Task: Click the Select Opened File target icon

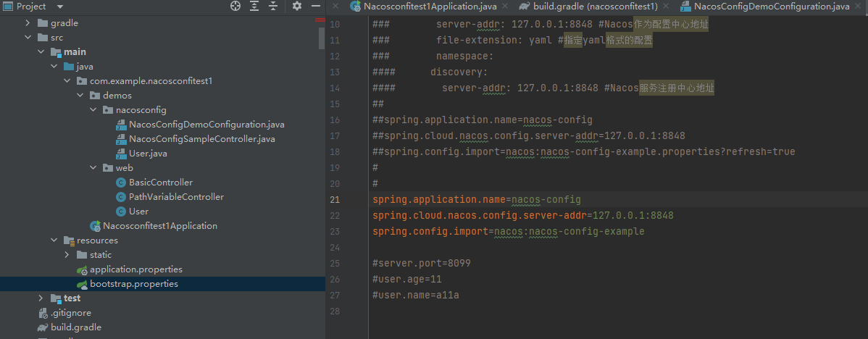Action: (235, 6)
